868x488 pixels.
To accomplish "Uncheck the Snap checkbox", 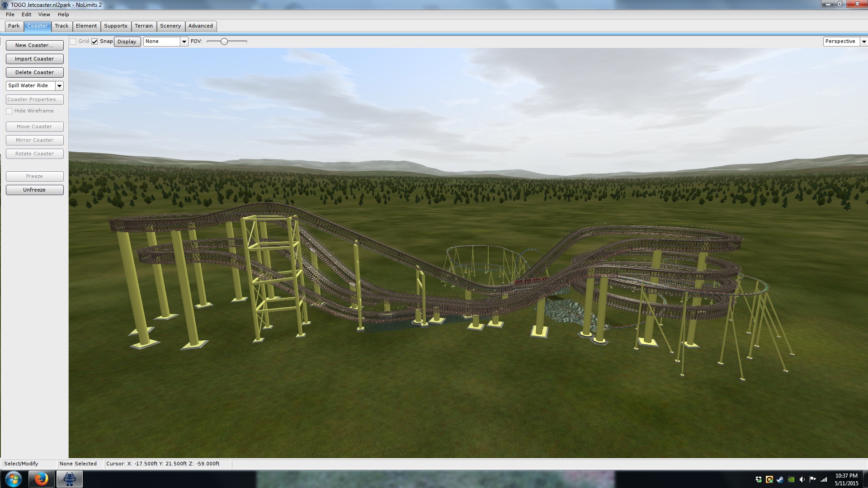I will (x=94, y=42).
